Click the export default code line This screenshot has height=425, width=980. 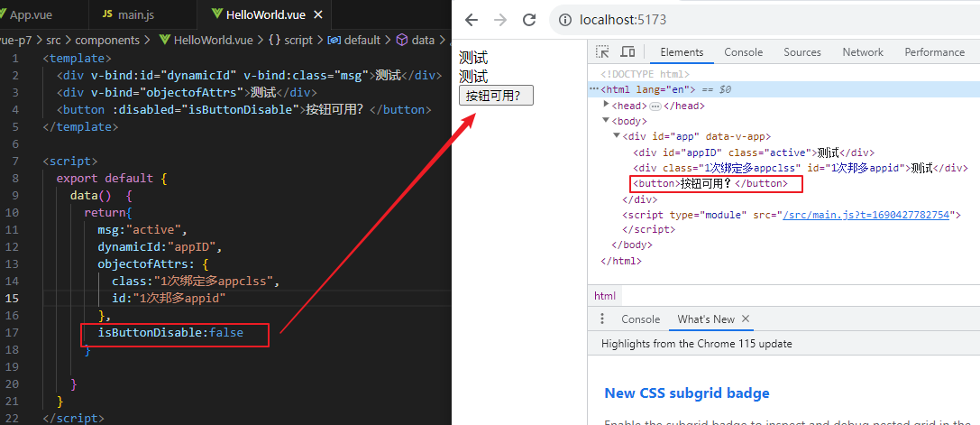click(112, 179)
